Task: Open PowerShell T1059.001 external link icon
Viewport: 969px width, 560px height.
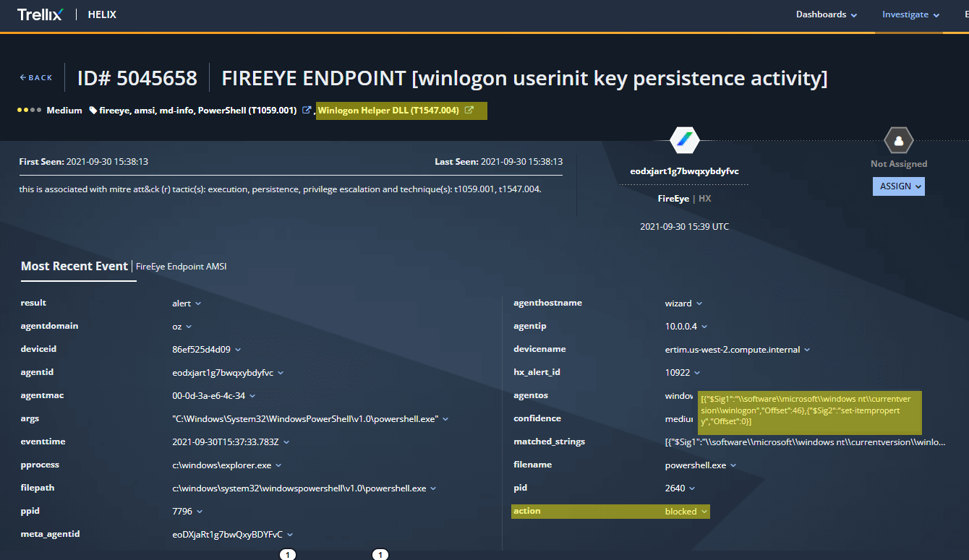Action: (307, 111)
